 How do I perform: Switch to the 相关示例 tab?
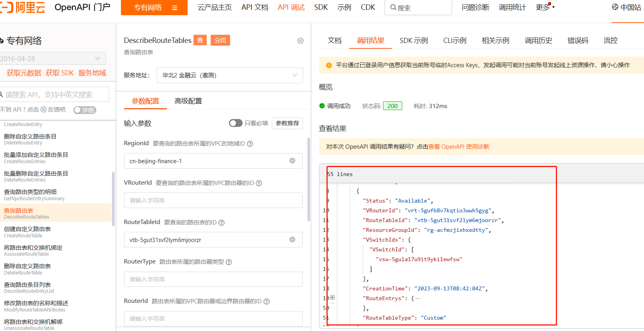(x=495, y=40)
